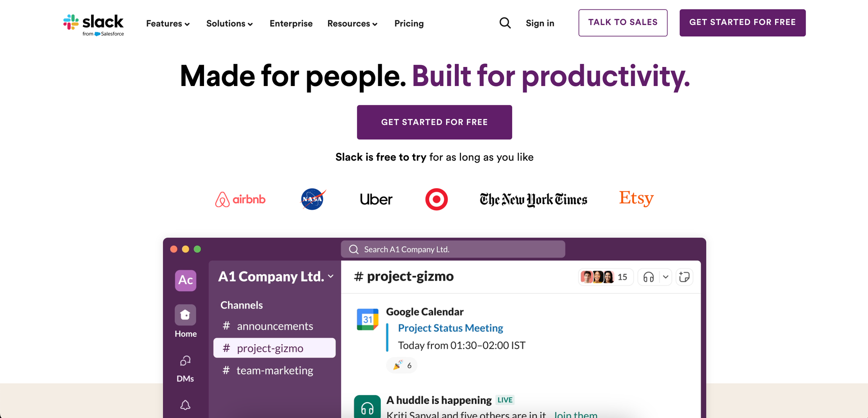
Task: Open the Solutions dropdown
Action: (x=229, y=23)
